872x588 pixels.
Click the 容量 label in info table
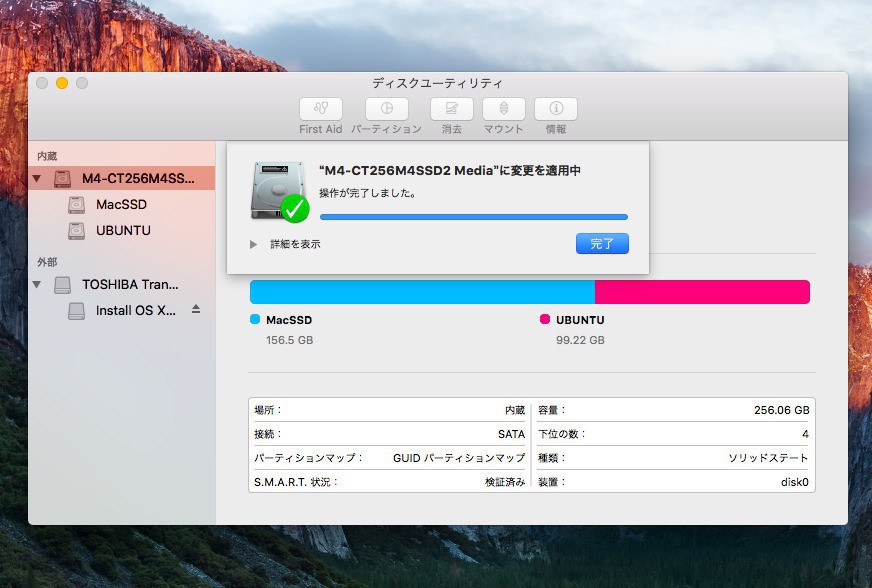551,410
